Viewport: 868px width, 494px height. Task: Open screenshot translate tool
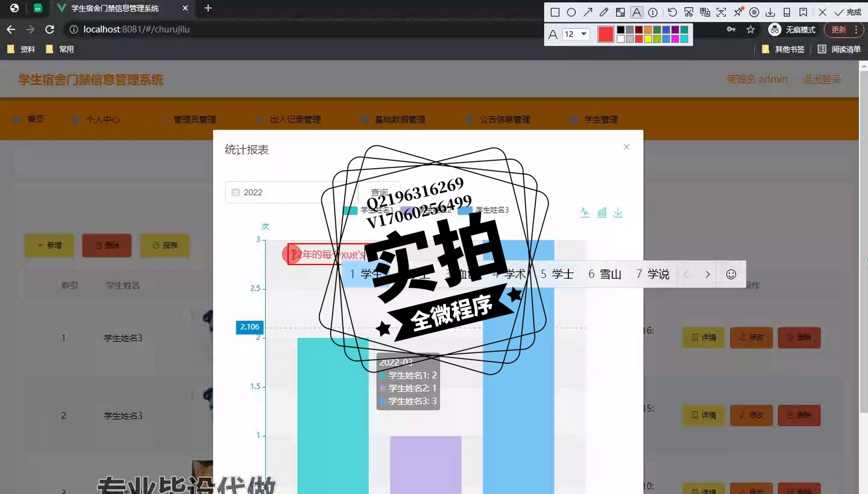click(x=705, y=12)
